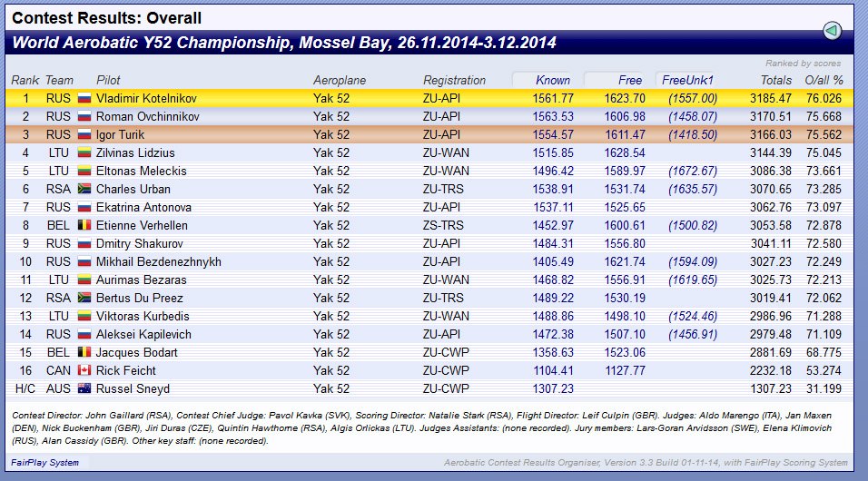Click the Lithuanian flag beside Zilvinas Lidzius
This screenshot has width=868, height=481.
coord(84,152)
